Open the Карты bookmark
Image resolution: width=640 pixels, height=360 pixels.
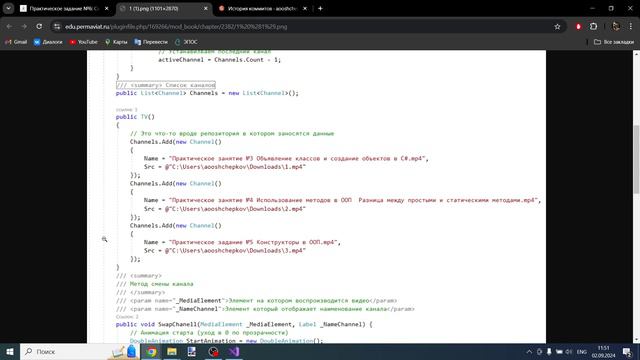(116, 42)
